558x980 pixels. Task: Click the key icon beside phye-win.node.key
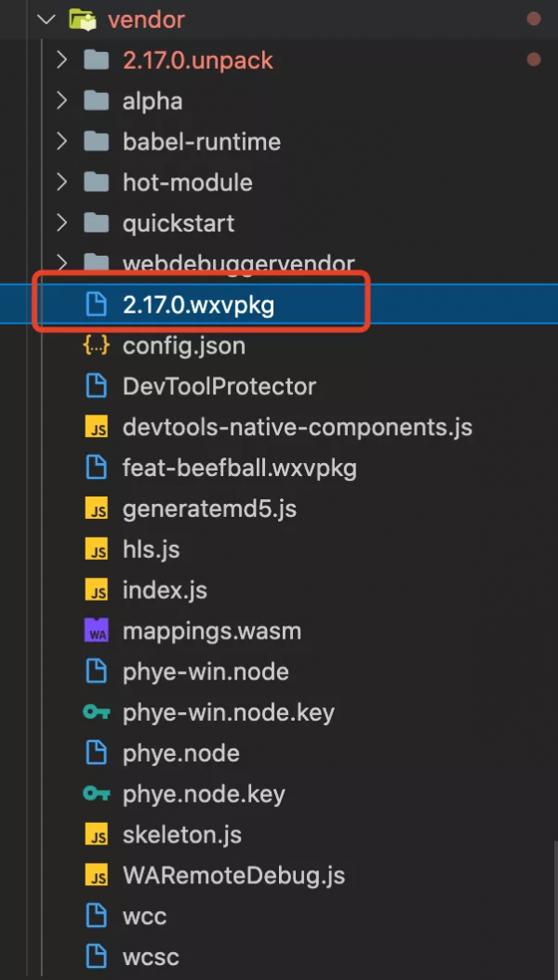click(96, 713)
